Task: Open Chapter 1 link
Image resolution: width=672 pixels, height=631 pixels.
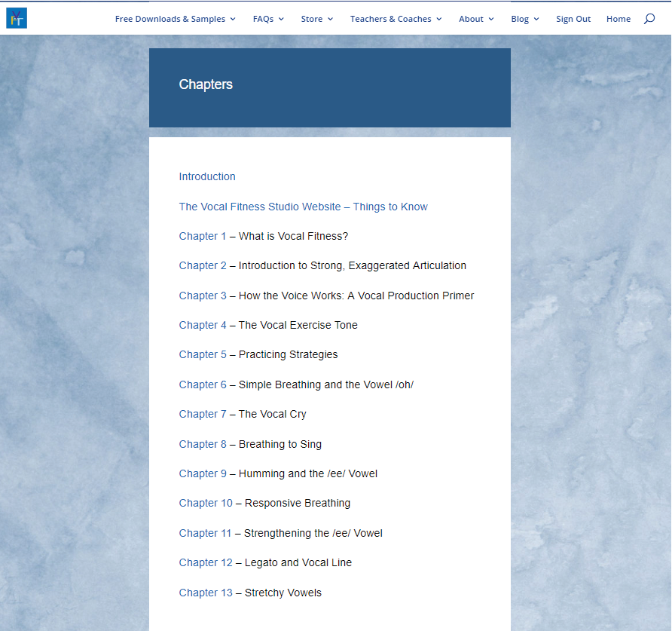Action: point(203,236)
